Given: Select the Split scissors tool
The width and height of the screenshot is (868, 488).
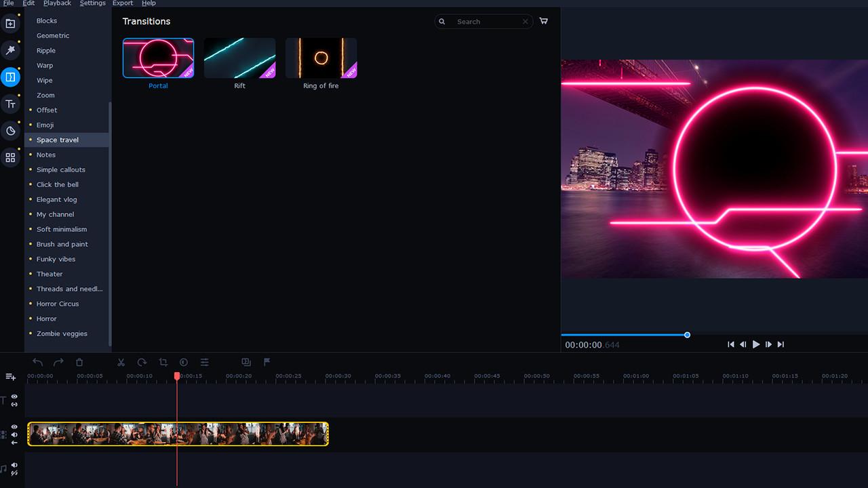Looking at the screenshot, I should [121, 363].
